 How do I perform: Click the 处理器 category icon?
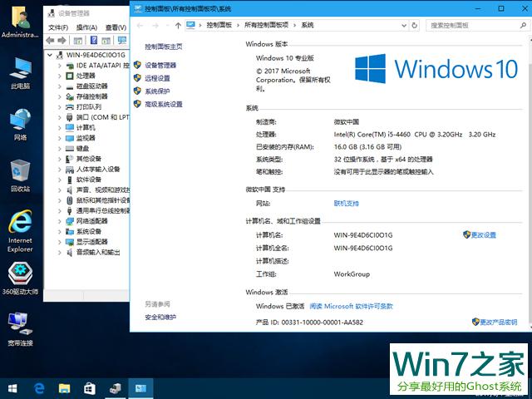click(x=70, y=76)
